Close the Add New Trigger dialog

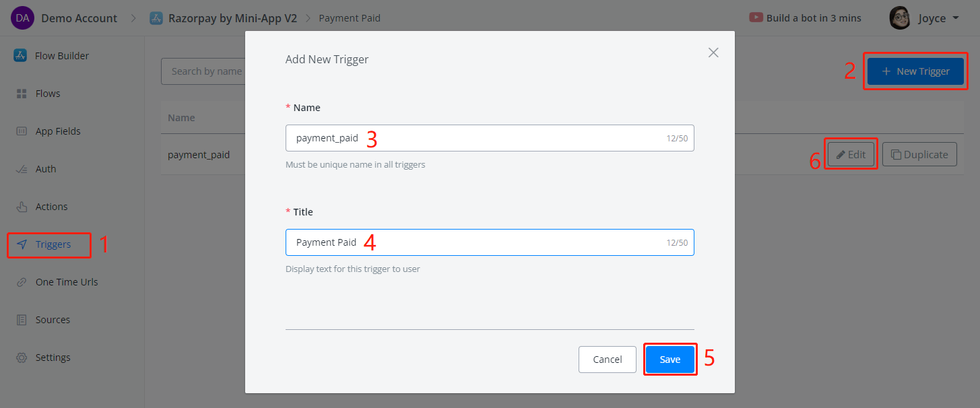[x=713, y=53]
